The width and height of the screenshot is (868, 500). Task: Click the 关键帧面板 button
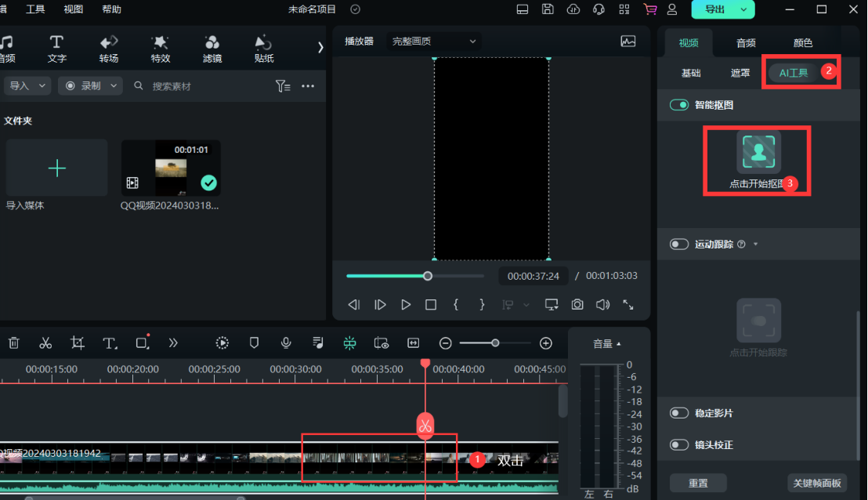(x=819, y=483)
